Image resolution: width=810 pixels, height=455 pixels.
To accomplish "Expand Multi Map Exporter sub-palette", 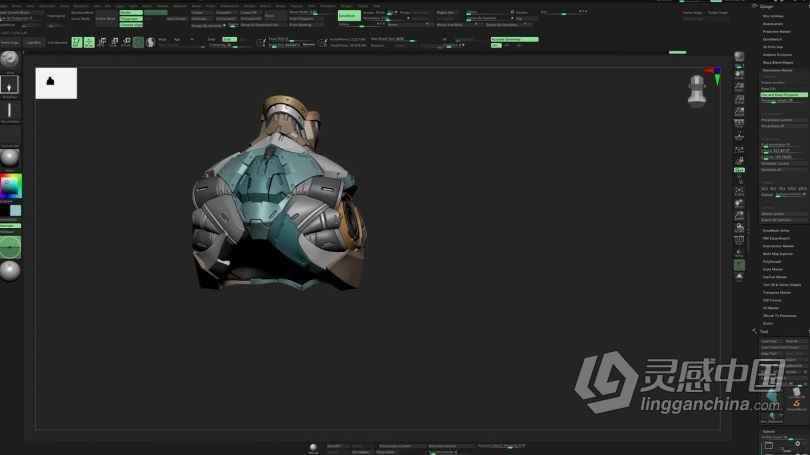I will (777, 254).
